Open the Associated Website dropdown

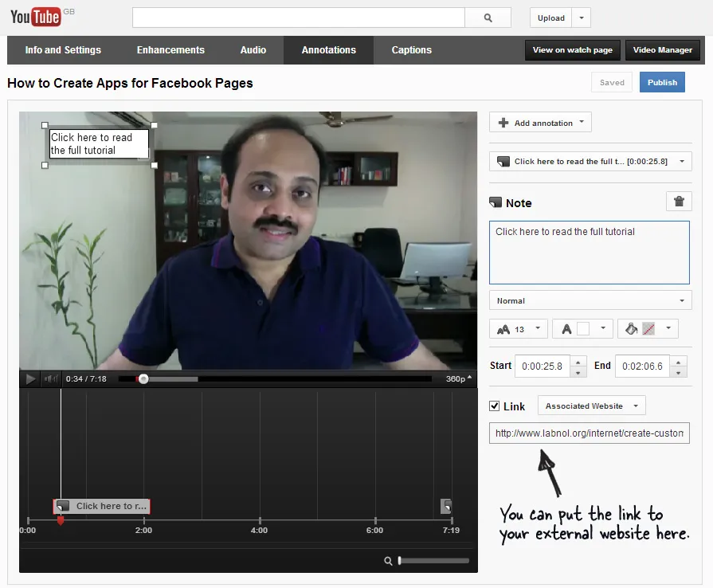591,406
